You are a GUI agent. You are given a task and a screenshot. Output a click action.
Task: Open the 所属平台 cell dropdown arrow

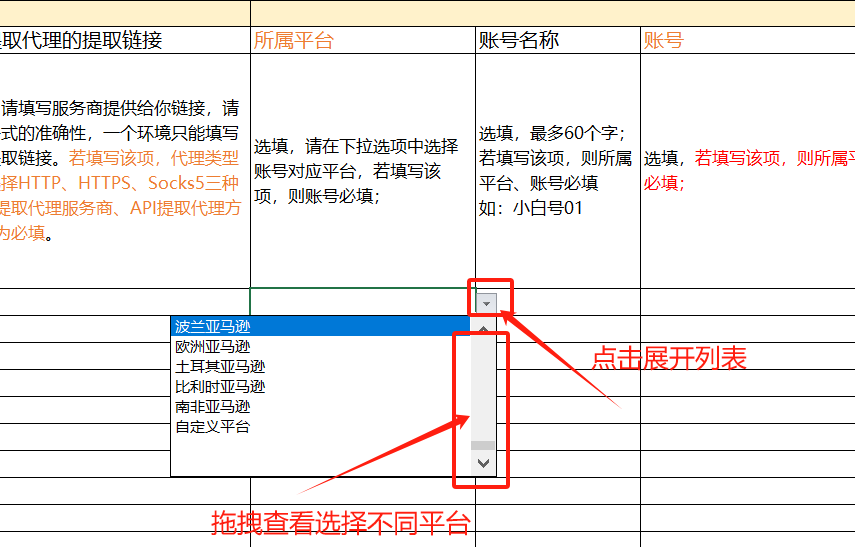486,303
